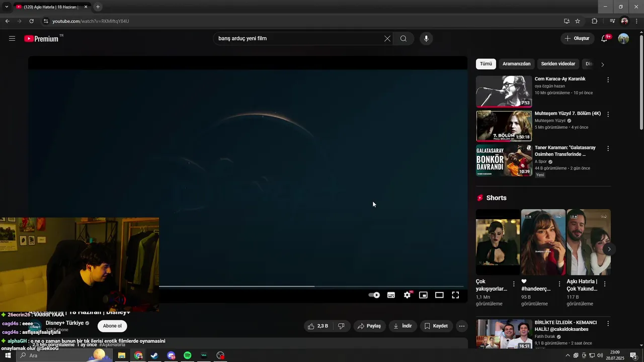The image size is (644, 362).
Task: Close the Aşkı Hatırla browser tab
Action: (x=86, y=7)
